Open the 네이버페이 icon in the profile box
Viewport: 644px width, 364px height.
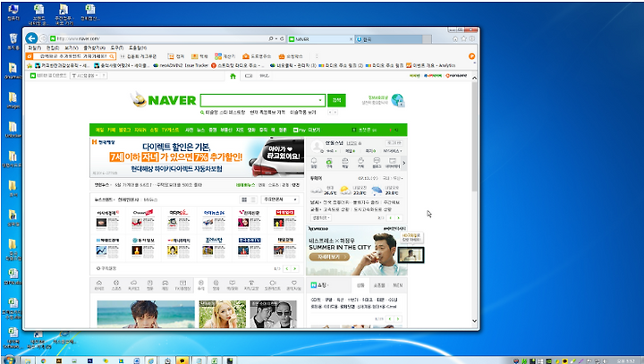click(x=393, y=162)
